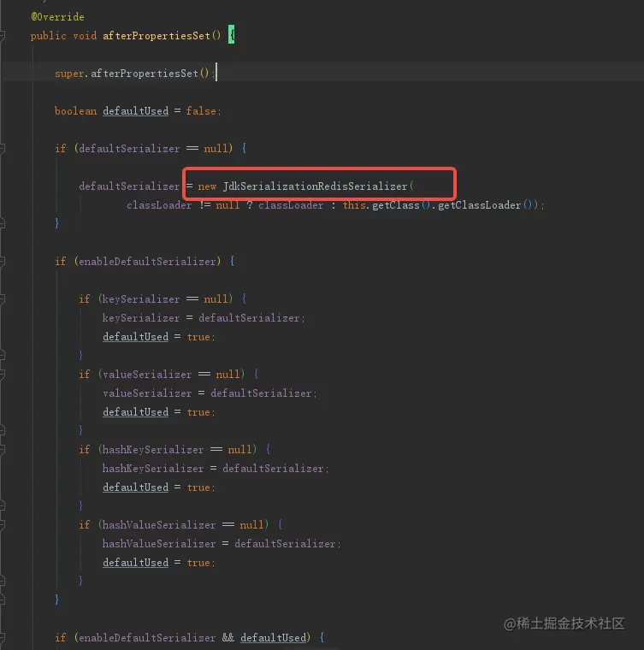
Task: Click the getClassLoader method call
Action: (479, 205)
